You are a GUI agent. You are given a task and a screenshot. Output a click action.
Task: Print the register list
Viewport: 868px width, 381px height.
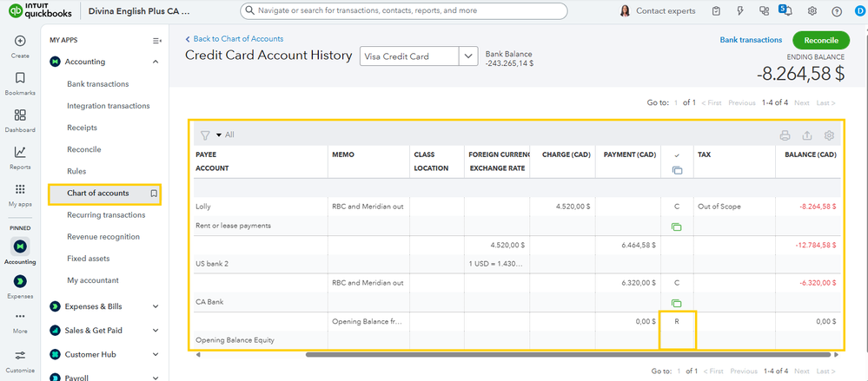[785, 135]
